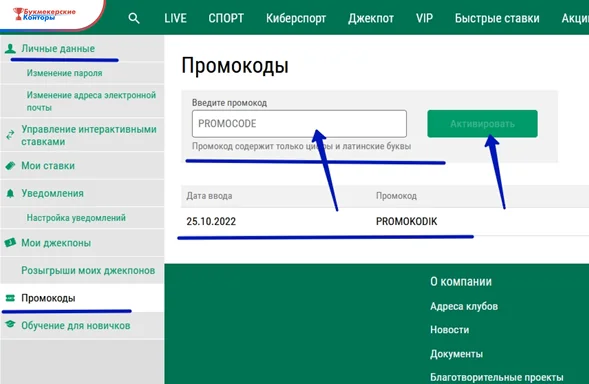Open Настройка уведомлений
Image resolution: width=589 pixels, height=384 pixels.
[x=76, y=218]
